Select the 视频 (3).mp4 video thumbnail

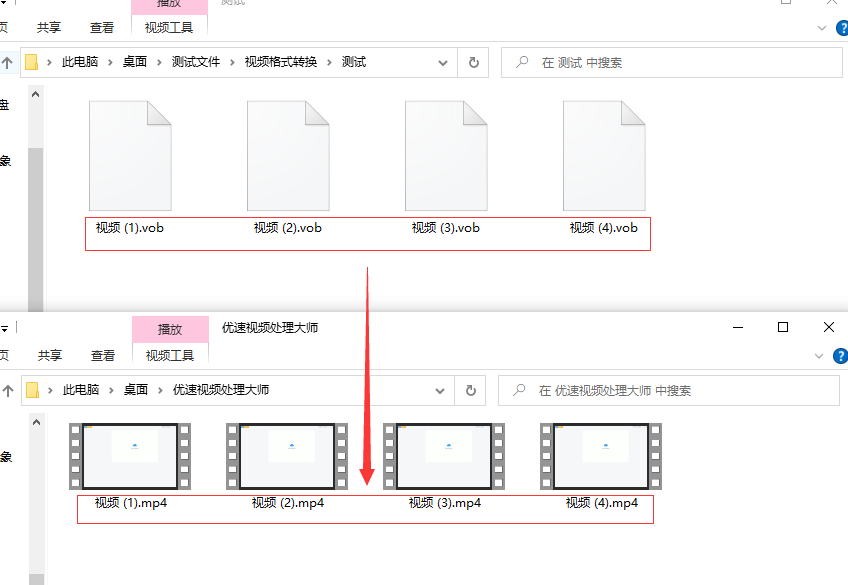tap(443, 456)
